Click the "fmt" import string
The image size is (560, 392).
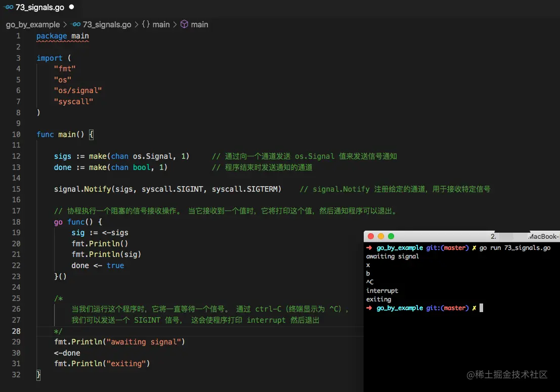pos(65,69)
